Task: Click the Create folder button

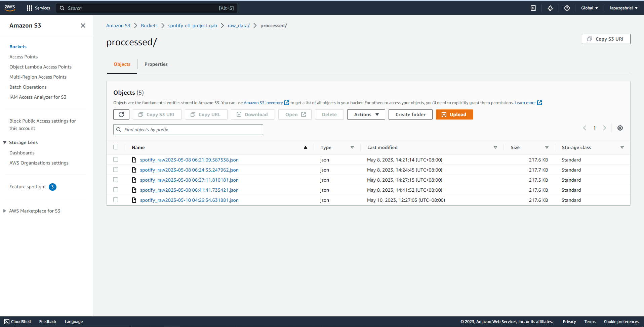Action: click(410, 114)
